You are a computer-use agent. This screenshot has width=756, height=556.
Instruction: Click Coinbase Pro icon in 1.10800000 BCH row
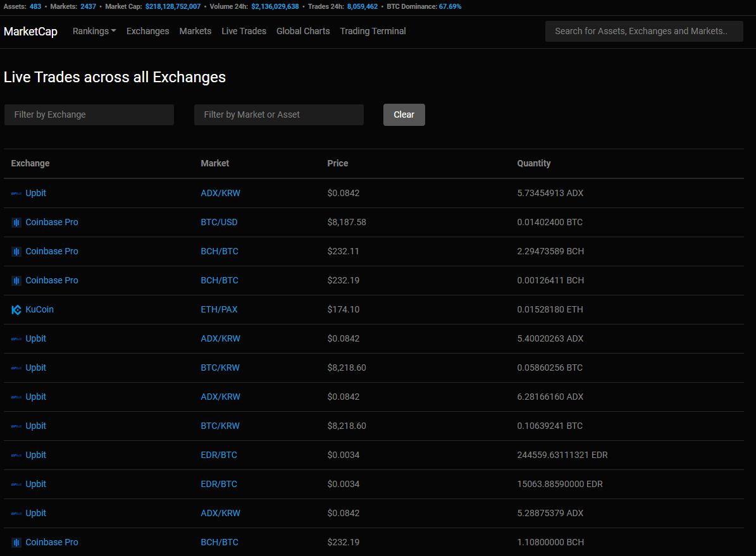pos(16,543)
